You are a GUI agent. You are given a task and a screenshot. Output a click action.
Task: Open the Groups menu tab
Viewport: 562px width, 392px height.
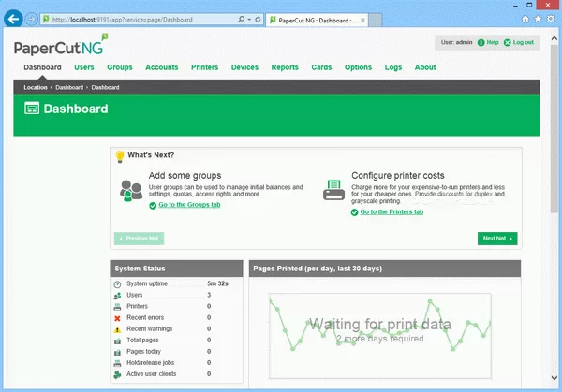[120, 67]
